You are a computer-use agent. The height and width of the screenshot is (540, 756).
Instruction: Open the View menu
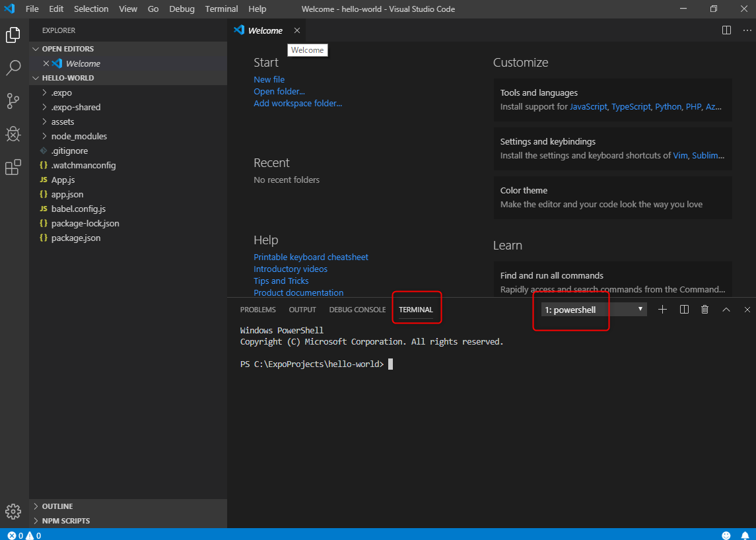[128, 9]
